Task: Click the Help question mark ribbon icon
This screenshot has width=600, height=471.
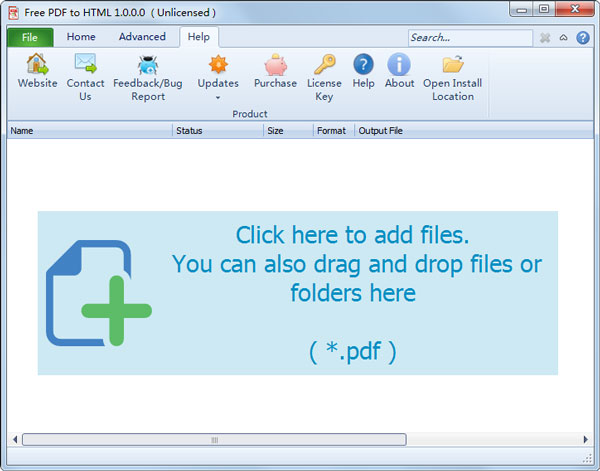Action: click(x=363, y=64)
